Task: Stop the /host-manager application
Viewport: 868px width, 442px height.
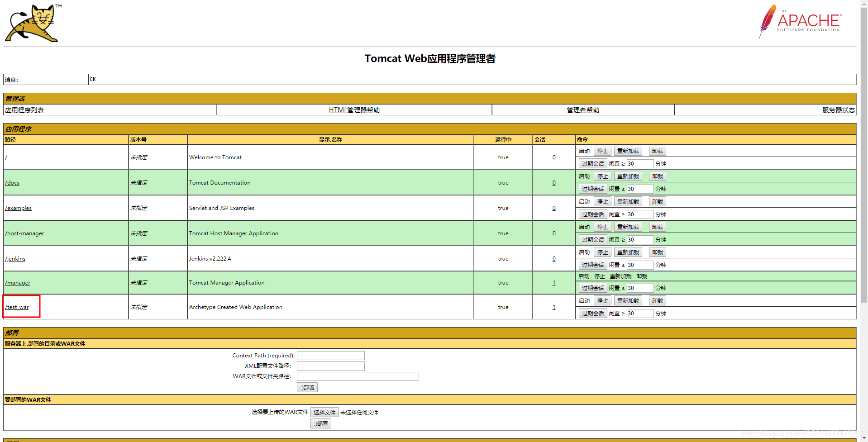Action: [602, 227]
